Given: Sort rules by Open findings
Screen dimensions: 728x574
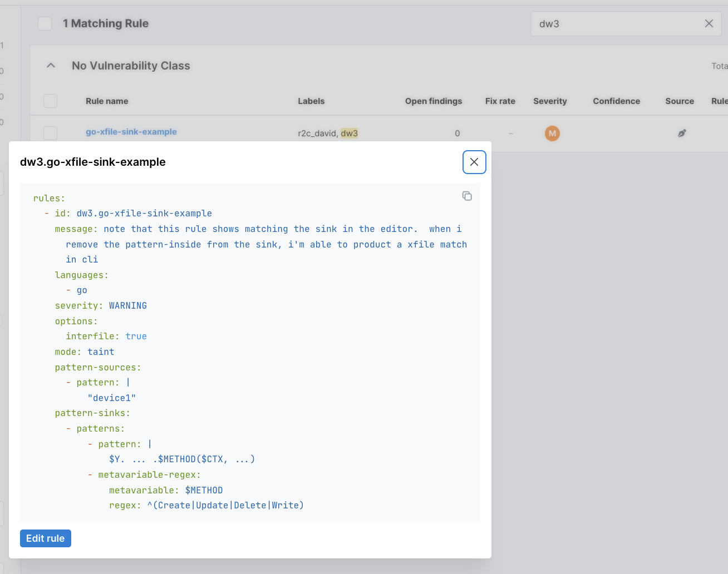Looking at the screenshot, I should click(x=434, y=101).
